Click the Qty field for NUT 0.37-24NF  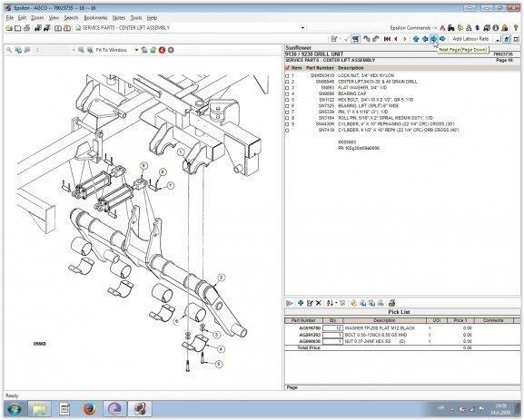(332, 342)
